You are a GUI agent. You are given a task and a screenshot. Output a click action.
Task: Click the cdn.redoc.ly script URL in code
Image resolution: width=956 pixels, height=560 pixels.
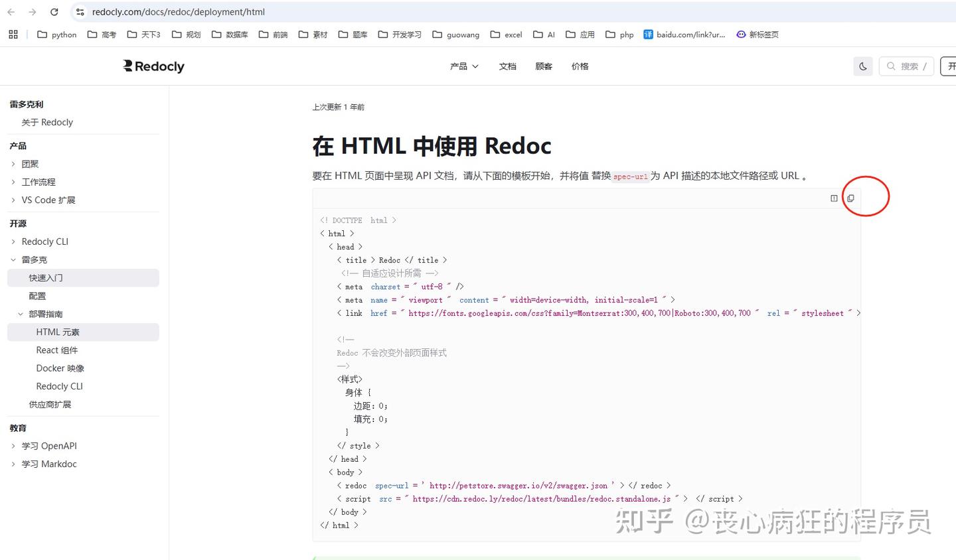pyautogui.click(x=541, y=499)
